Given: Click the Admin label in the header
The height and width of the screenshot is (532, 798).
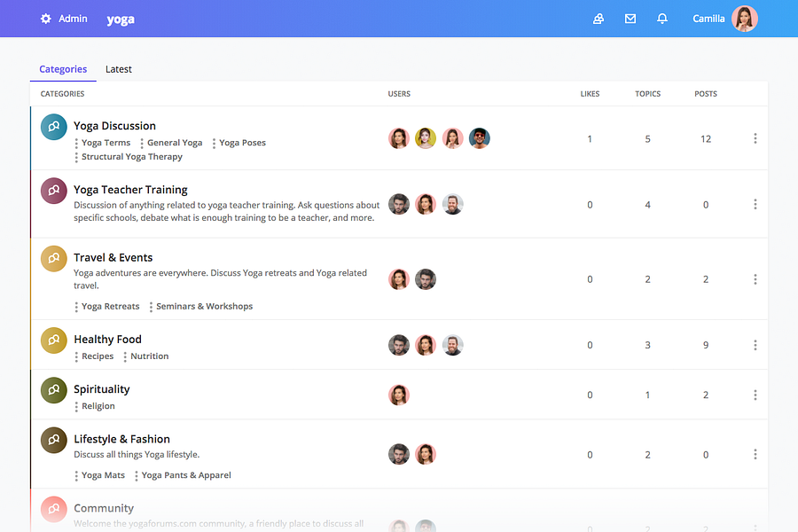Looking at the screenshot, I should pyautogui.click(x=73, y=19).
